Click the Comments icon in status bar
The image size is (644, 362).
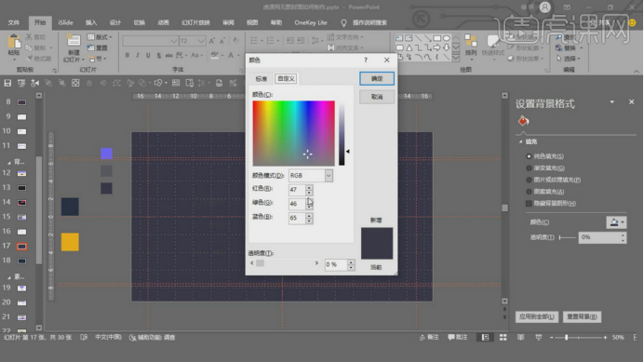[458, 338]
